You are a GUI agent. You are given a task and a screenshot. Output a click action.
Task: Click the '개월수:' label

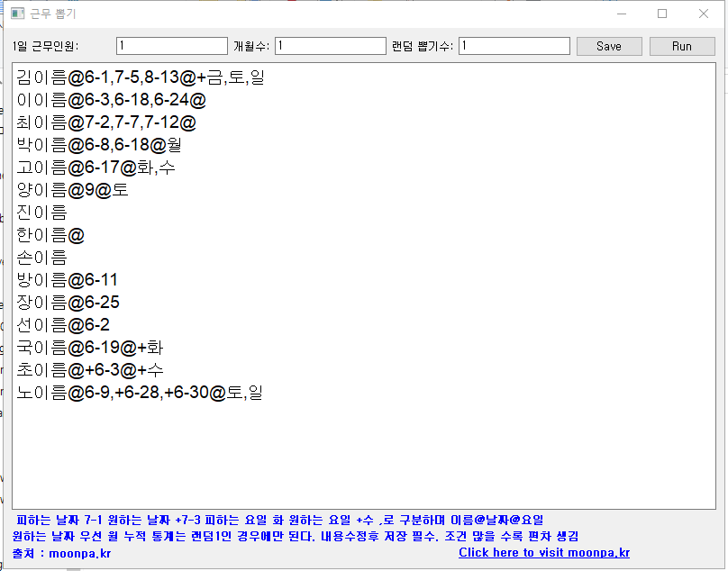click(x=251, y=47)
